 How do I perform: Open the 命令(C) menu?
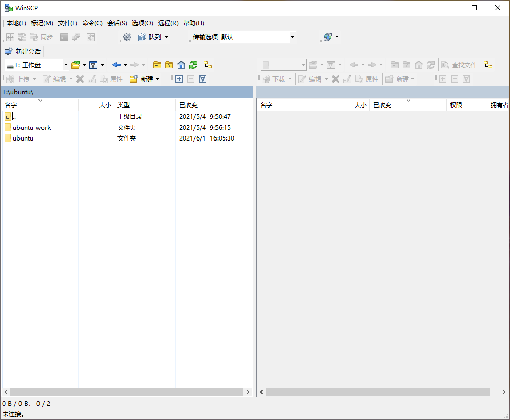(92, 23)
